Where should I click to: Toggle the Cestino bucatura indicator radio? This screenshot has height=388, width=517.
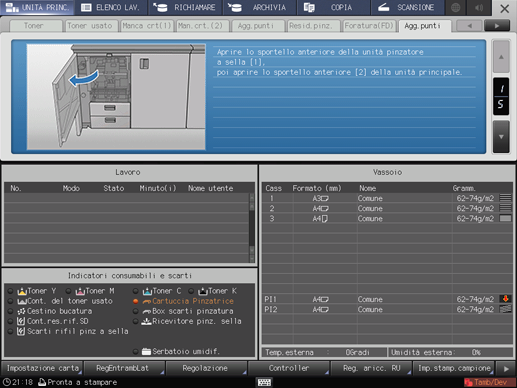pyautogui.click(x=11, y=311)
